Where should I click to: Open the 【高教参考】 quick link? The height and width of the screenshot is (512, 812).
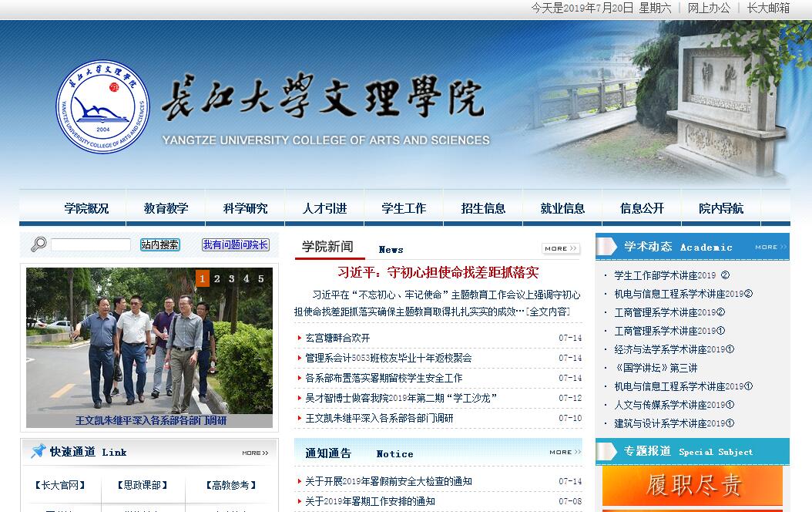coord(231,485)
